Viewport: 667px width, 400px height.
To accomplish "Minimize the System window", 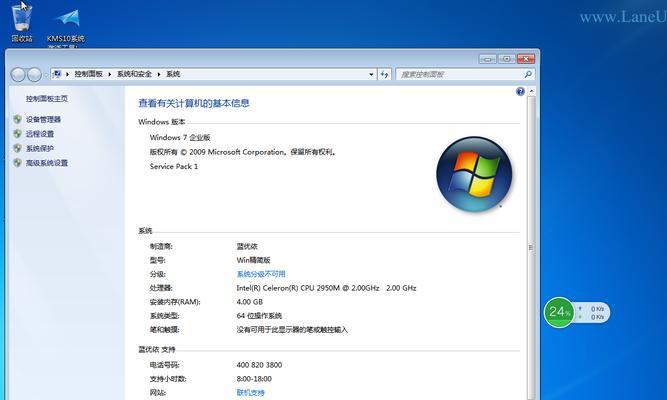I will coord(487,59).
